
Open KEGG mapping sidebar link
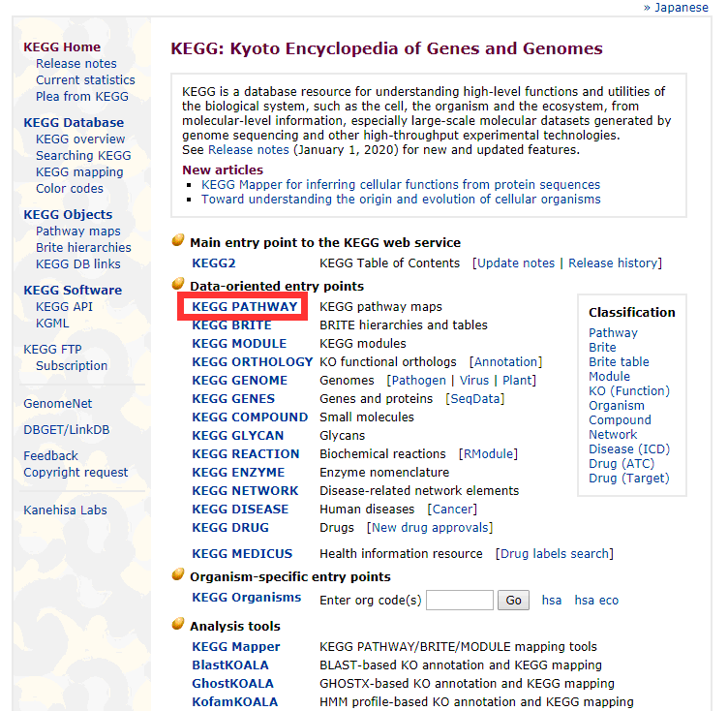click(x=79, y=172)
